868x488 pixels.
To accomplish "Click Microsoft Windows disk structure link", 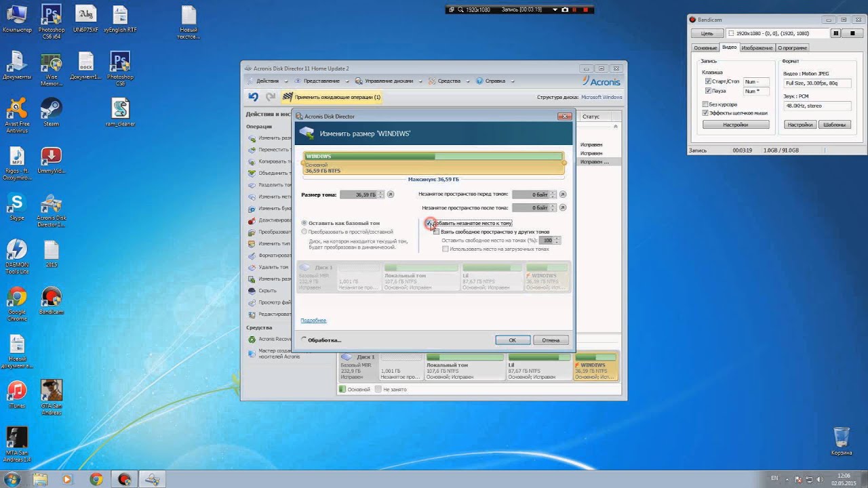I will [x=601, y=97].
